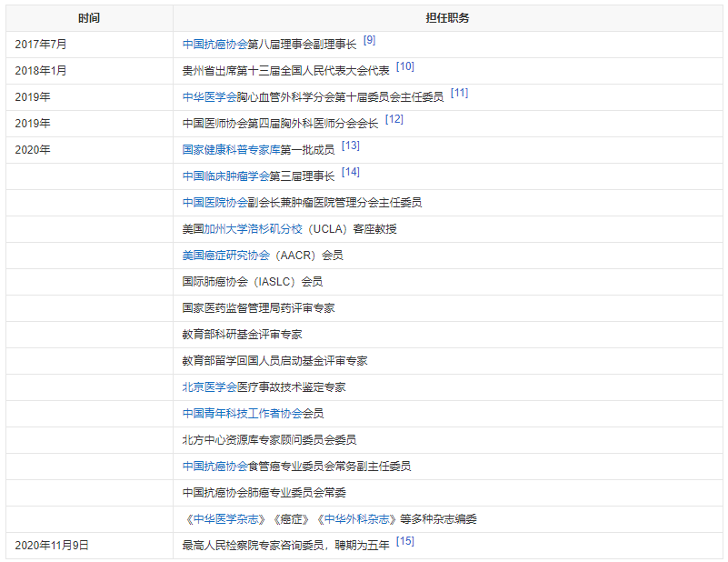Select the 2017年7月 date cell

tap(89, 45)
